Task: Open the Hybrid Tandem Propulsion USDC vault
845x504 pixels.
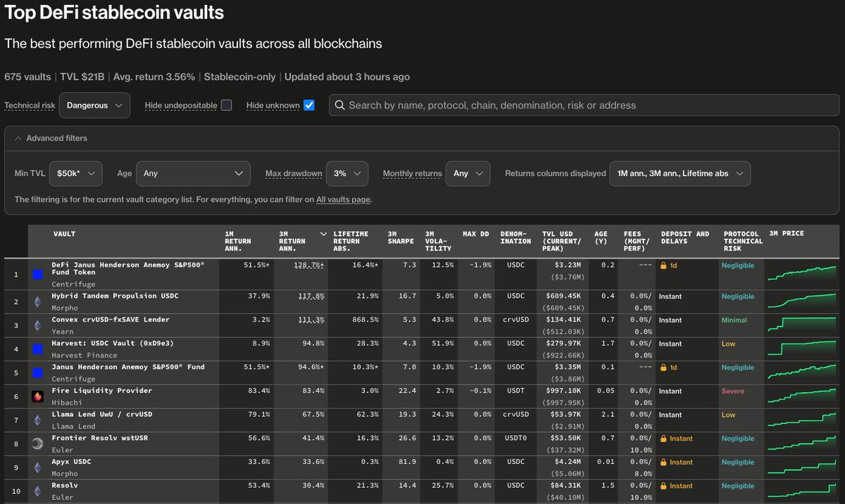Action: coord(115,296)
